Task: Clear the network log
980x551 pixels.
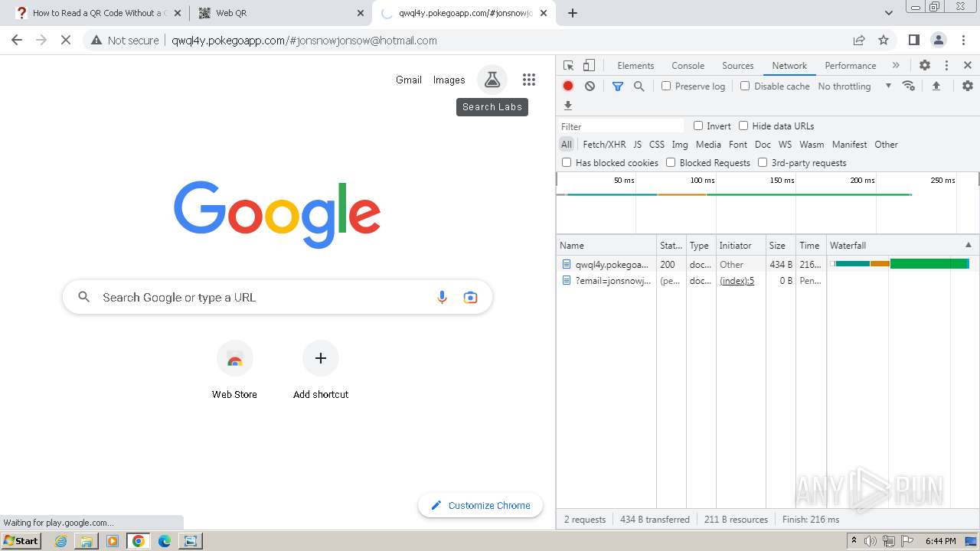Action: coord(590,86)
